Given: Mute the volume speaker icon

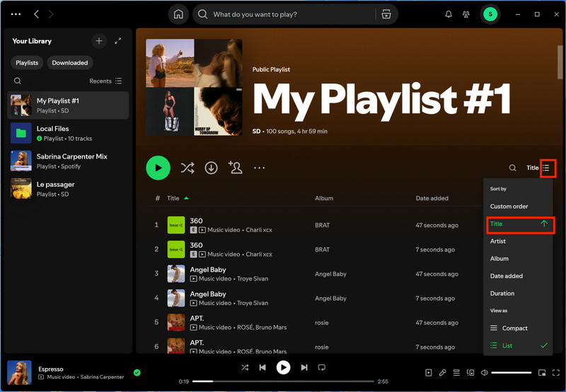Looking at the screenshot, I should [485, 373].
